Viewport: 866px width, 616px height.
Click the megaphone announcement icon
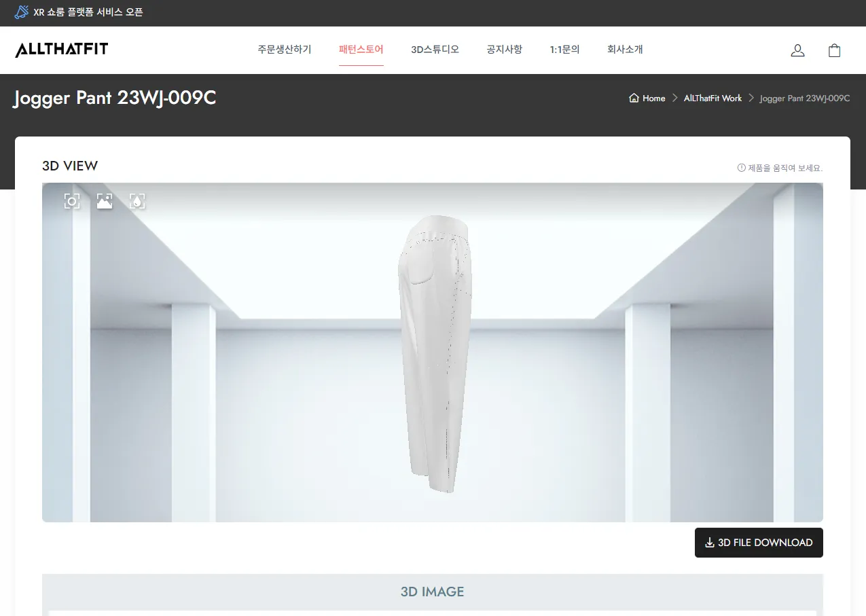[21, 12]
